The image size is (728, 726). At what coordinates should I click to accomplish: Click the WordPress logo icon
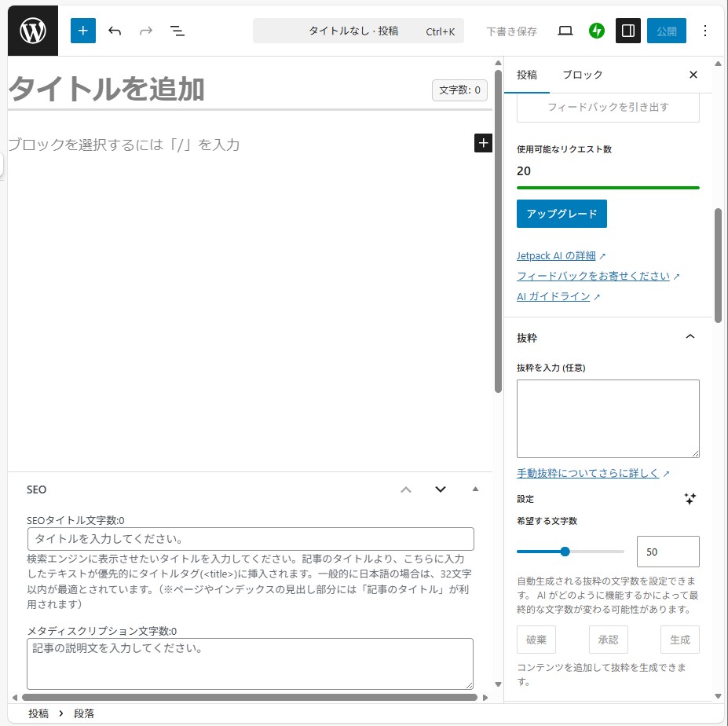(x=33, y=31)
